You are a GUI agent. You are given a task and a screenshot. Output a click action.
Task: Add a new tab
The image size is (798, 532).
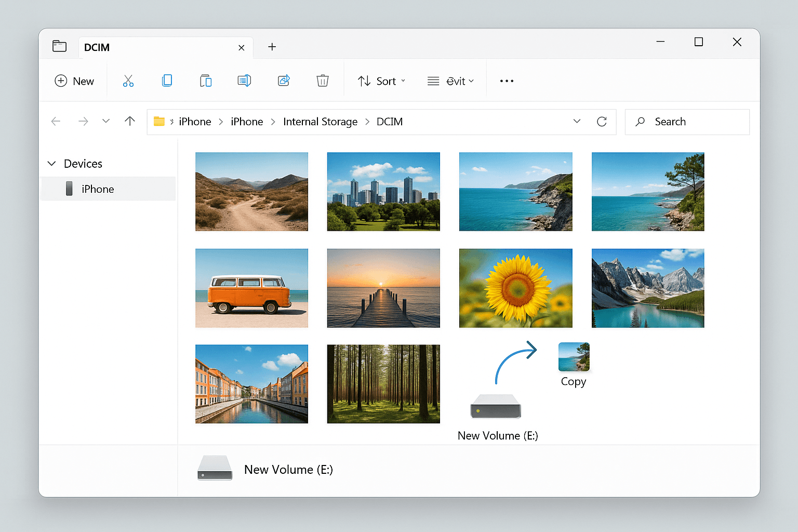point(272,47)
